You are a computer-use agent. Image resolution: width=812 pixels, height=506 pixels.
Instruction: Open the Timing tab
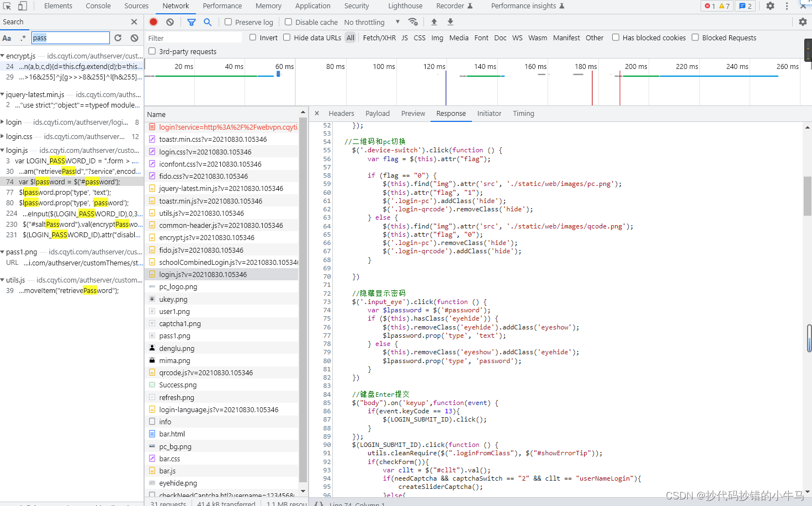pyautogui.click(x=523, y=114)
